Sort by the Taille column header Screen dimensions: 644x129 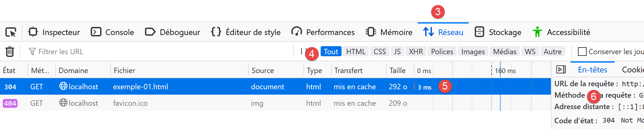click(400, 70)
